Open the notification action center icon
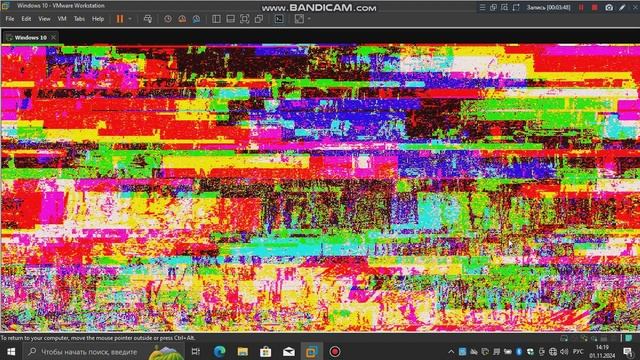Image resolution: width=640 pixels, height=360 pixels. (x=629, y=351)
